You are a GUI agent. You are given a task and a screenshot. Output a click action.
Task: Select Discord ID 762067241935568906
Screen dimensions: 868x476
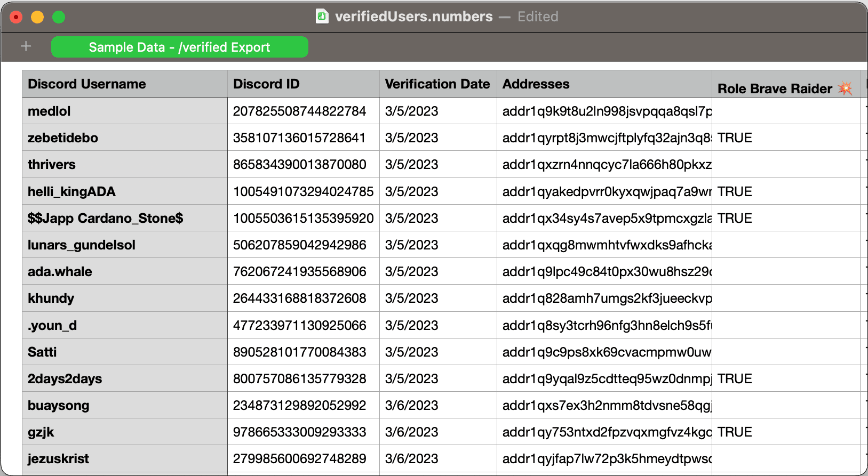304,271
